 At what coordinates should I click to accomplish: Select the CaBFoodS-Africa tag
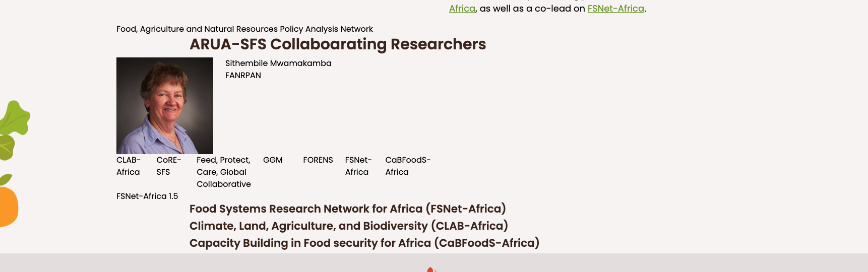(x=407, y=166)
